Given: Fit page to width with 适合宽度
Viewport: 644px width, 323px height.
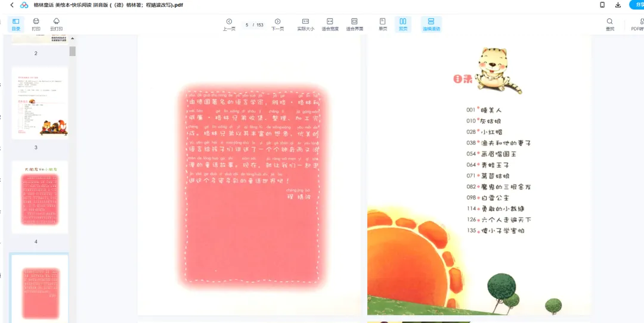Looking at the screenshot, I should (x=330, y=24).
